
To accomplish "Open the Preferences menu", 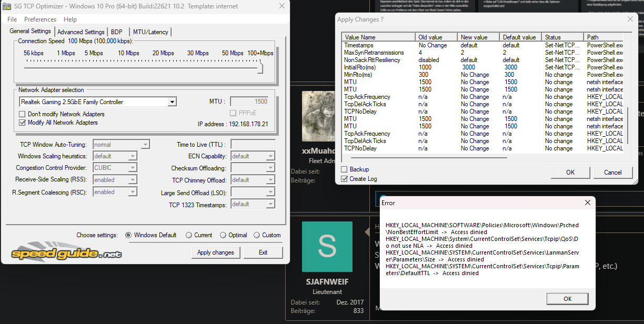I will [41, 19].
